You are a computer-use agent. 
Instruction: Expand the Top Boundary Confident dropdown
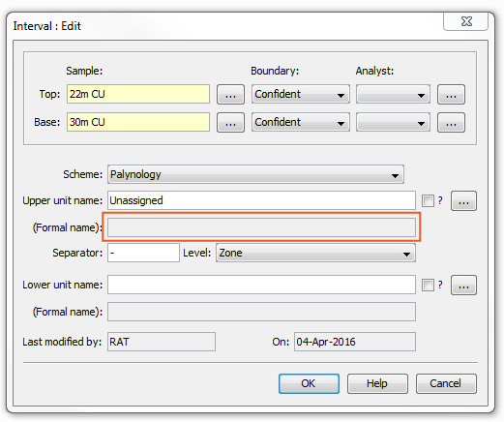coord(301,94)
